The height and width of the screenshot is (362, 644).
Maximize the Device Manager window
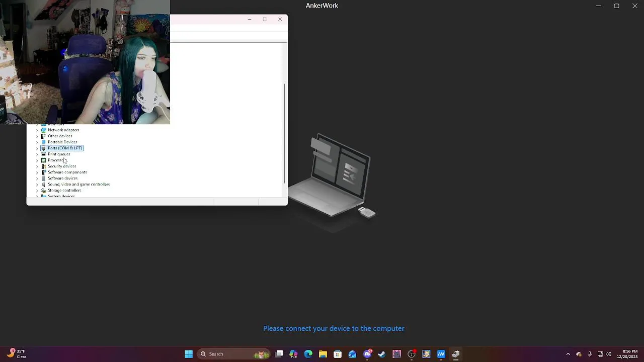tap(265, 19)
